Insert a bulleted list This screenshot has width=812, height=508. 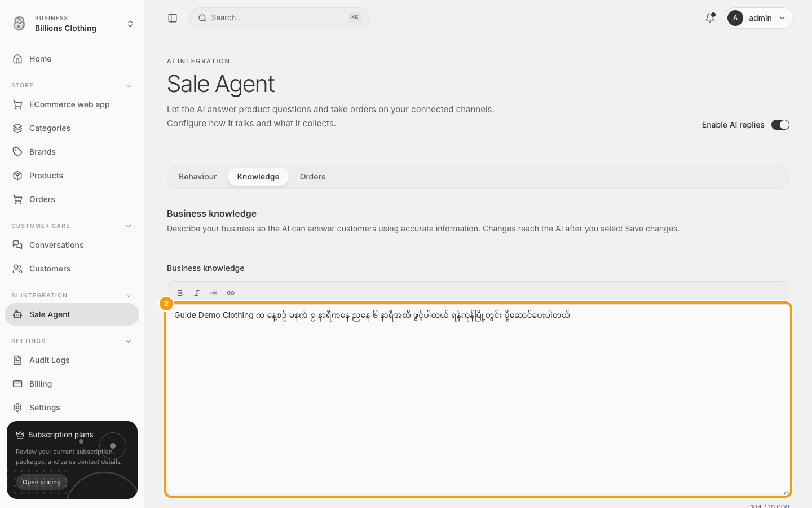[214, 293]
